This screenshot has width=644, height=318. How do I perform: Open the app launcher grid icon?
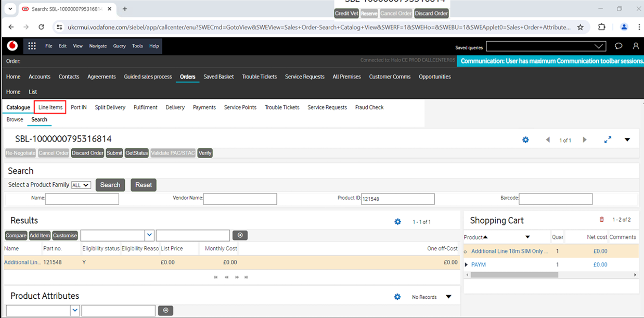point(32,46)
